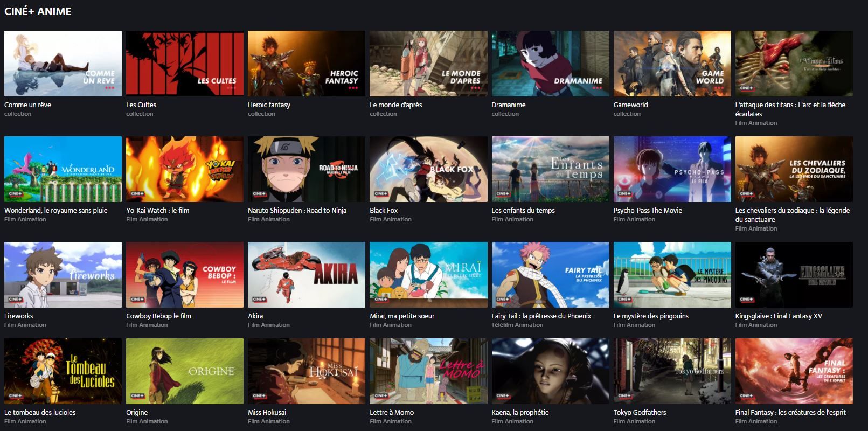View the Tokyo Godfathers thumbnail
Screen dimensions: 868x431
[x=672, y=371]
